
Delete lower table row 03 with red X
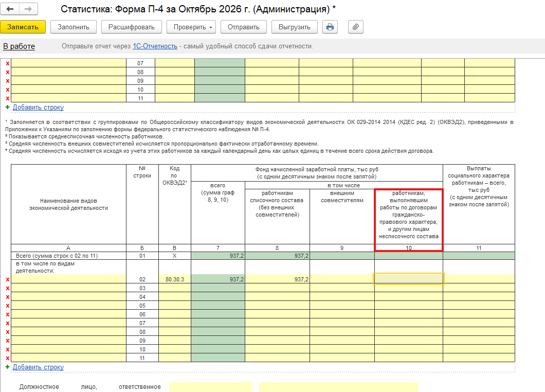coord(8,288)
